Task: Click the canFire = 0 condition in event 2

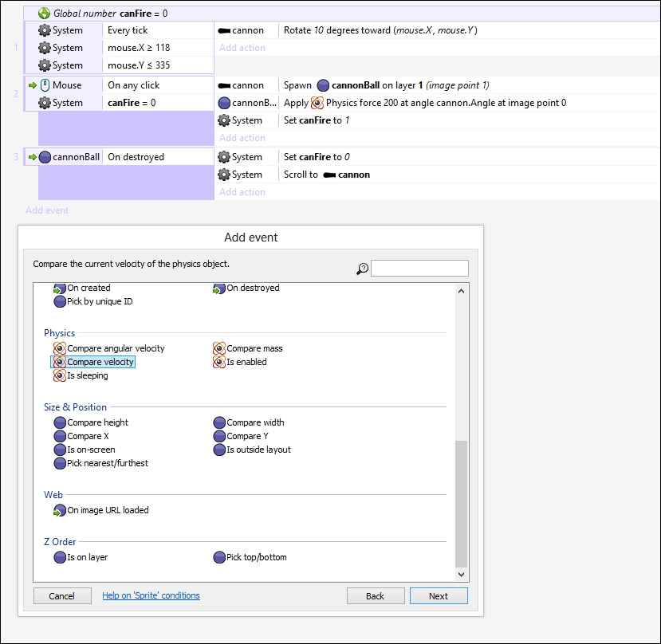Action: [x=132, y=103]
